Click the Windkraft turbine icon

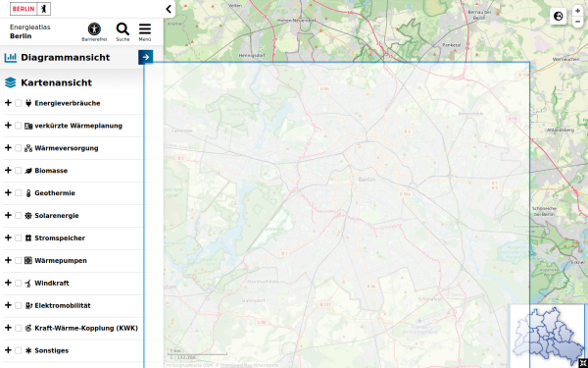28,284
